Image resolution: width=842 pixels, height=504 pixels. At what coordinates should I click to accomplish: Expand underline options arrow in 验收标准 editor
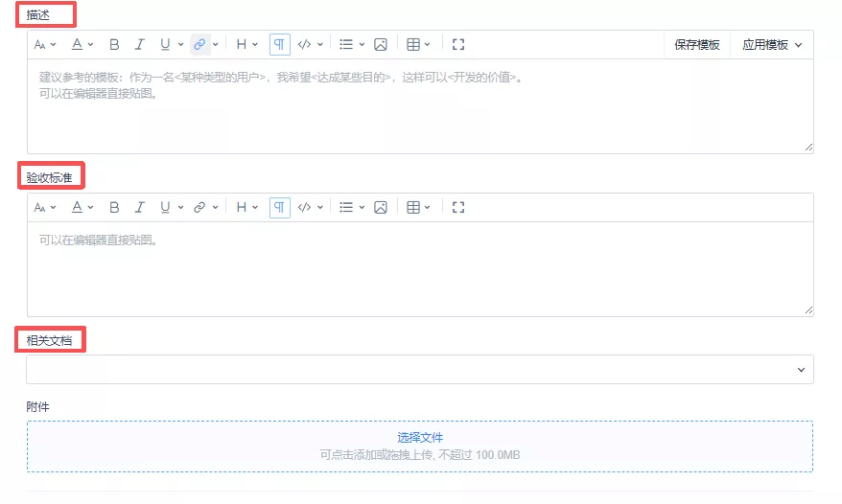tap(180, 207)
